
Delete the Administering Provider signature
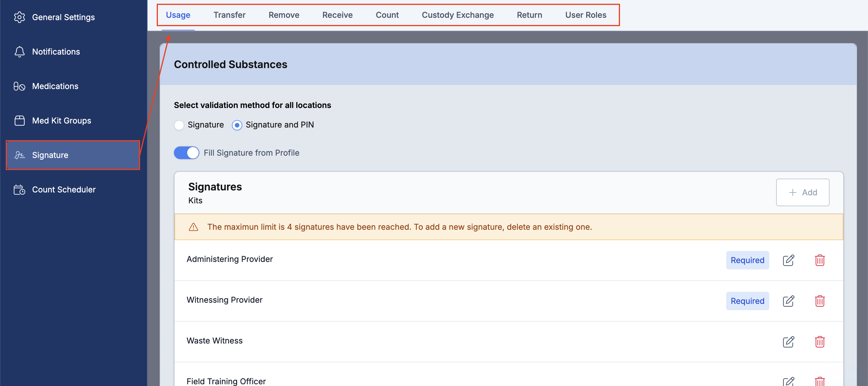click(x=819, y=260)
